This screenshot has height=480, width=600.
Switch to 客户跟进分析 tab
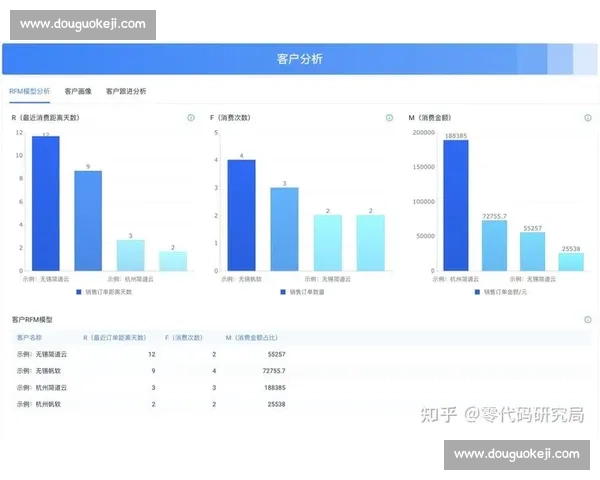(x=126, y=91)
